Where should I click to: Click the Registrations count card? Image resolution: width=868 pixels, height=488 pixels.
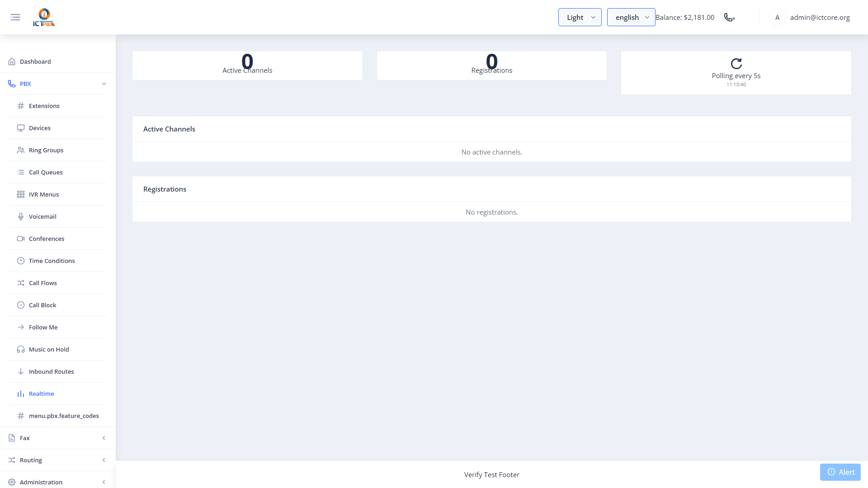(492, 66)
